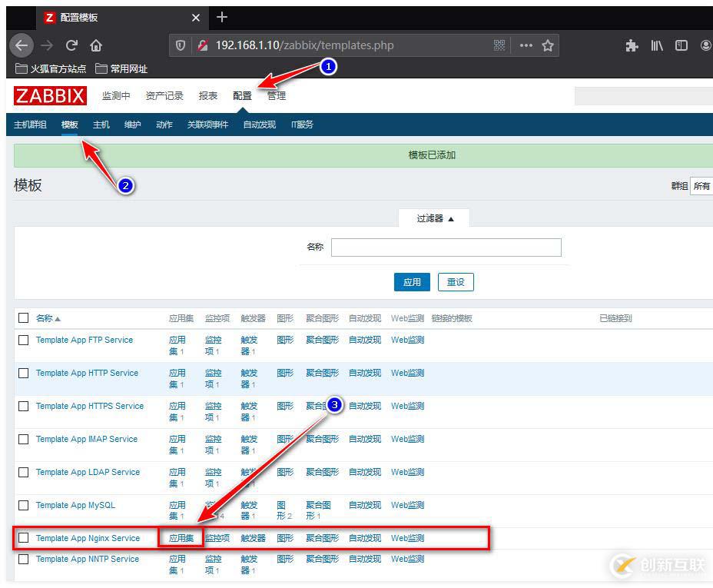Switch to the 主机群组 submenu
The image size is (713, 588).
pos(30,125)
